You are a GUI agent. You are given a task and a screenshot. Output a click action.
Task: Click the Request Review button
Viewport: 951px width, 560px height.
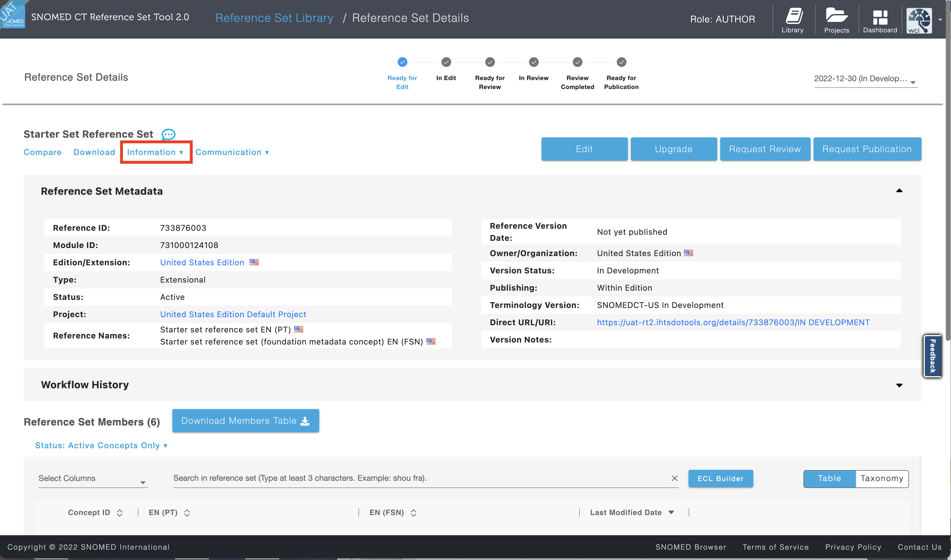765,149
